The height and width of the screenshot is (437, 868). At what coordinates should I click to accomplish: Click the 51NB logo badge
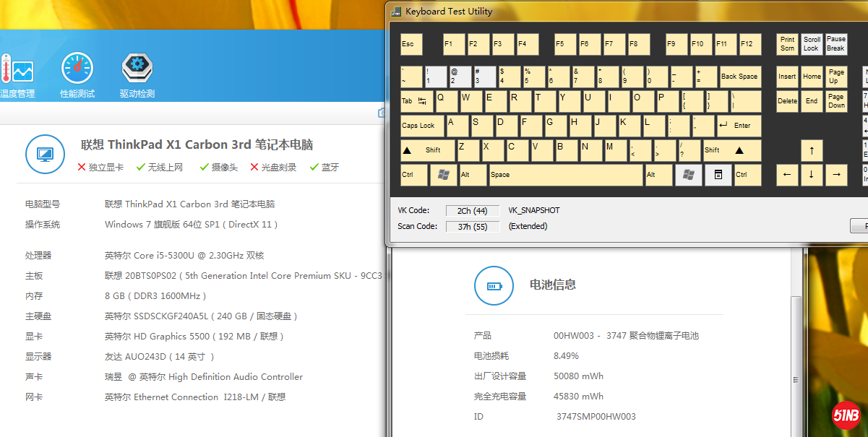(848, 415)
